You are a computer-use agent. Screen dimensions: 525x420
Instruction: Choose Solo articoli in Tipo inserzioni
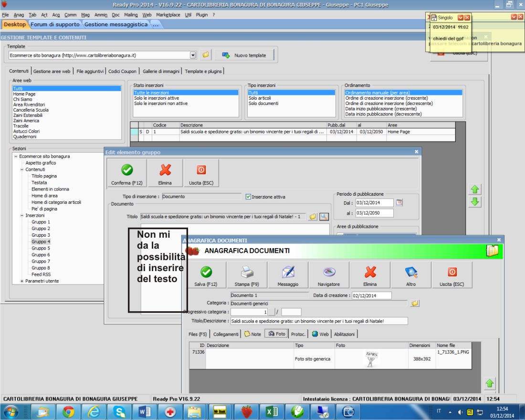click(260, 98)
